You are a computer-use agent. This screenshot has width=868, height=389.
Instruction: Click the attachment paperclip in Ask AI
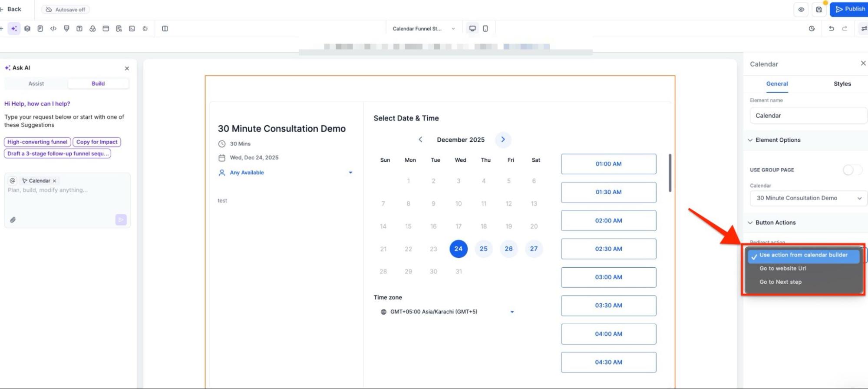pos(13,220)
